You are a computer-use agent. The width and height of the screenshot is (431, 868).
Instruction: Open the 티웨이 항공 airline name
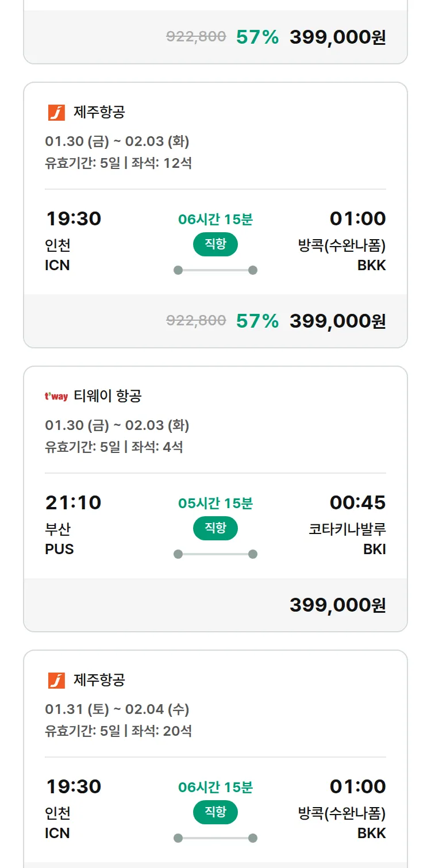click(107, 396)
